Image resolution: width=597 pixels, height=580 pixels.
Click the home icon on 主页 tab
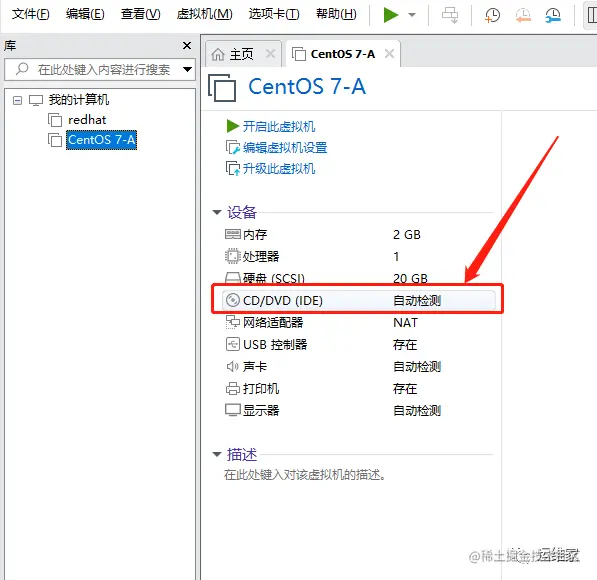[x=218, y=54]
